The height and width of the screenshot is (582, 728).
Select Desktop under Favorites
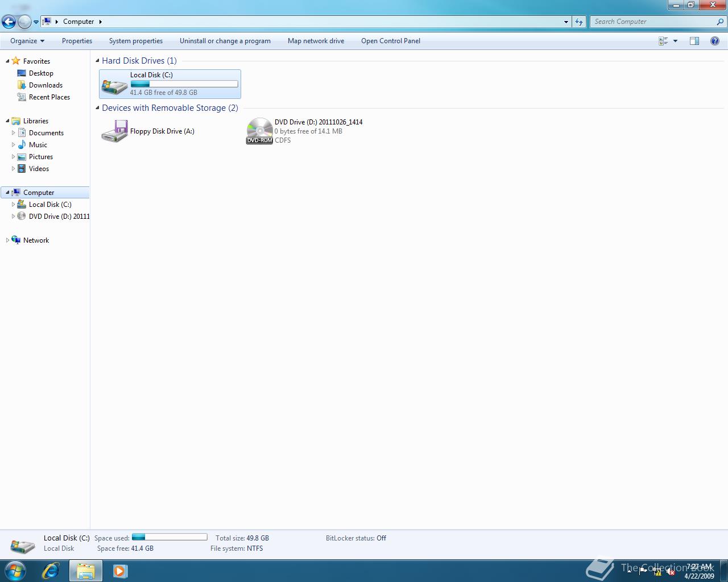point(41,73)
